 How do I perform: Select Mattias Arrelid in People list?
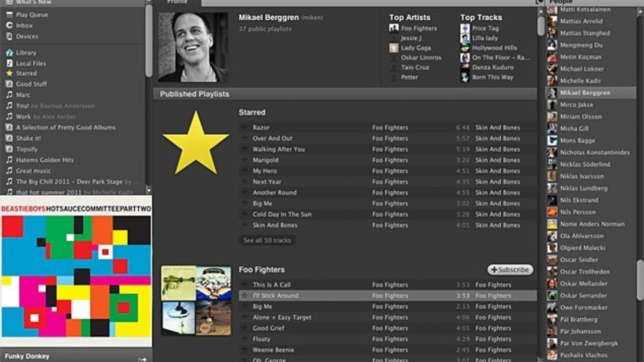click(x=581, y=21)
